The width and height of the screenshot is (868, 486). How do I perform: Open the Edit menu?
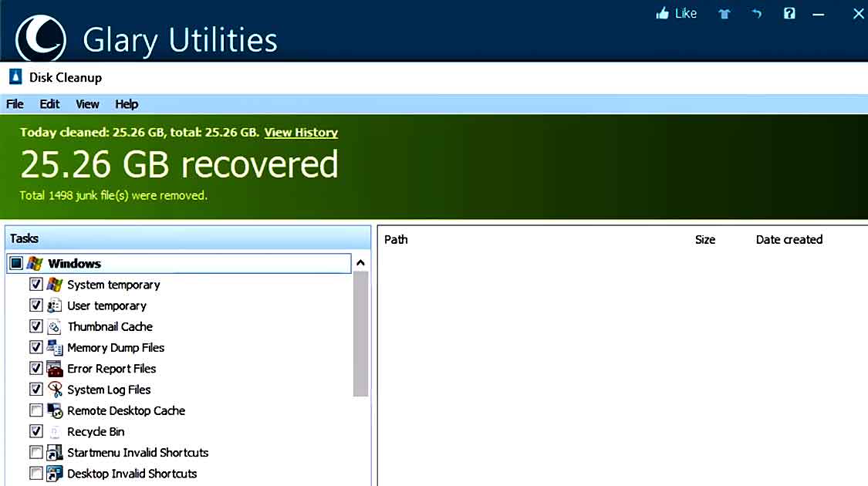click(49, 104)
